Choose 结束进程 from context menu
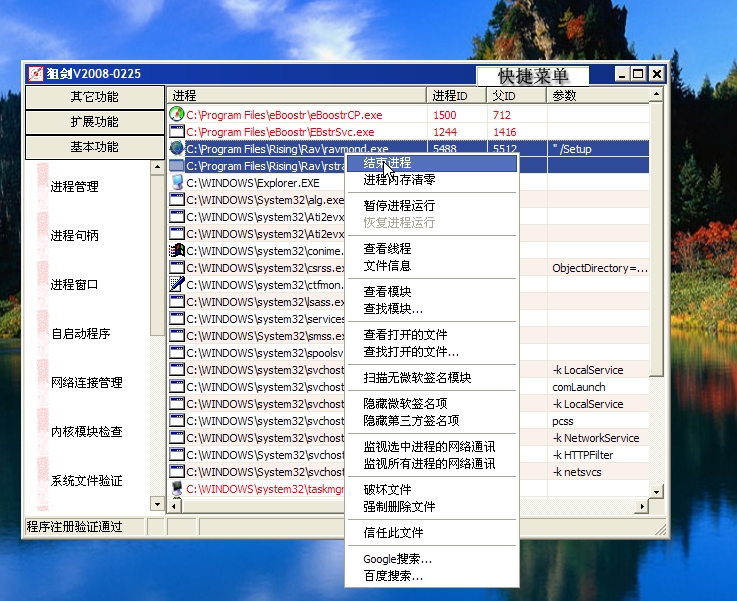The width and height of the screenshot is (737, 601). [432, 163]
